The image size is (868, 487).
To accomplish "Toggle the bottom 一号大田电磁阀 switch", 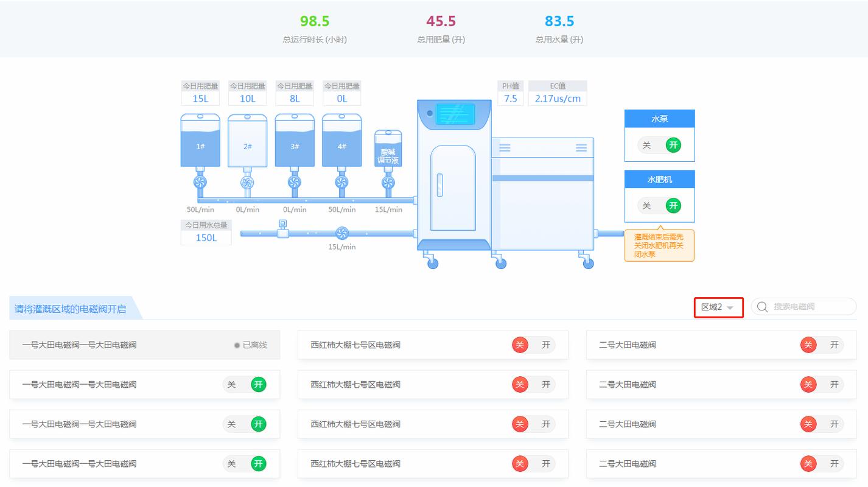I will (x=245, y=463).
